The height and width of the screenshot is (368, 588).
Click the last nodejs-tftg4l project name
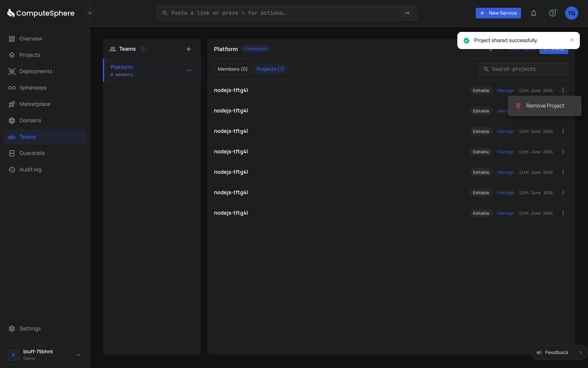pyautogui.click(x=231, y=213)
